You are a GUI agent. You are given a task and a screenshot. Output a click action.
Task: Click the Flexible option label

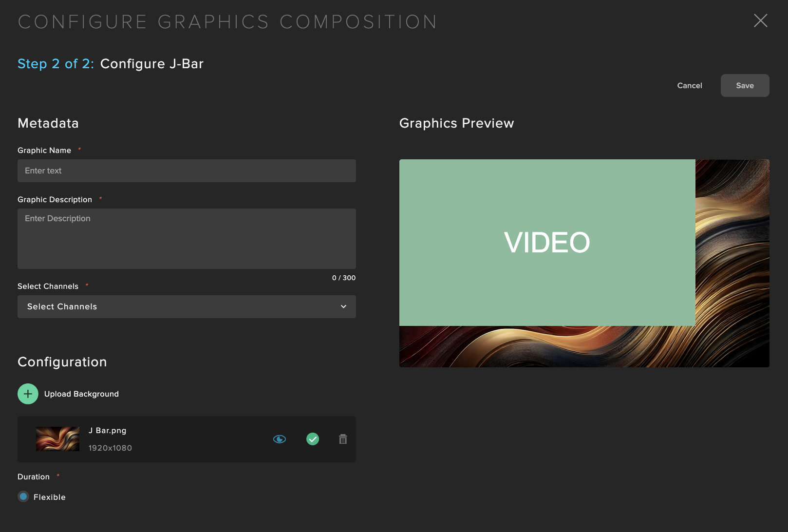click(50, 497)
